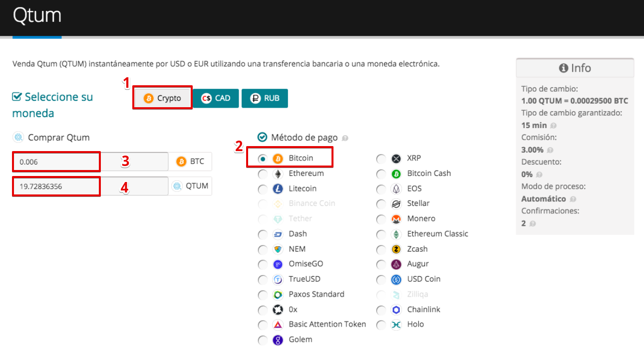644x351 pixels.
Task: Select the NEM payment radio button
Action: pos(263,249)
